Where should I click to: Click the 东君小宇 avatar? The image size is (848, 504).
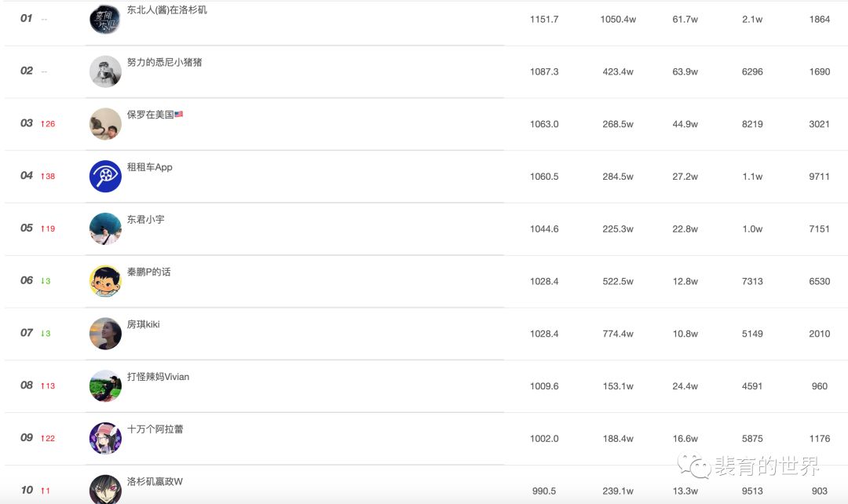click(105, 228)
